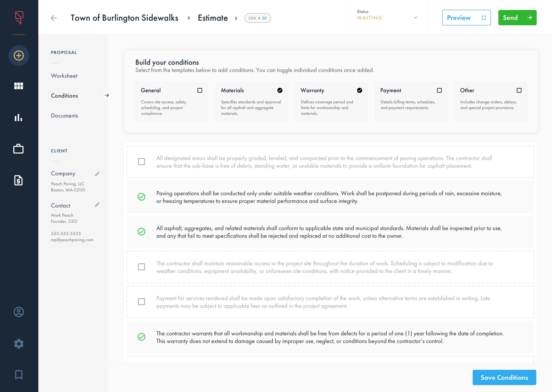
Task: Open the settings gear icon
Action: pyautogui.click(x=19, y=344)
